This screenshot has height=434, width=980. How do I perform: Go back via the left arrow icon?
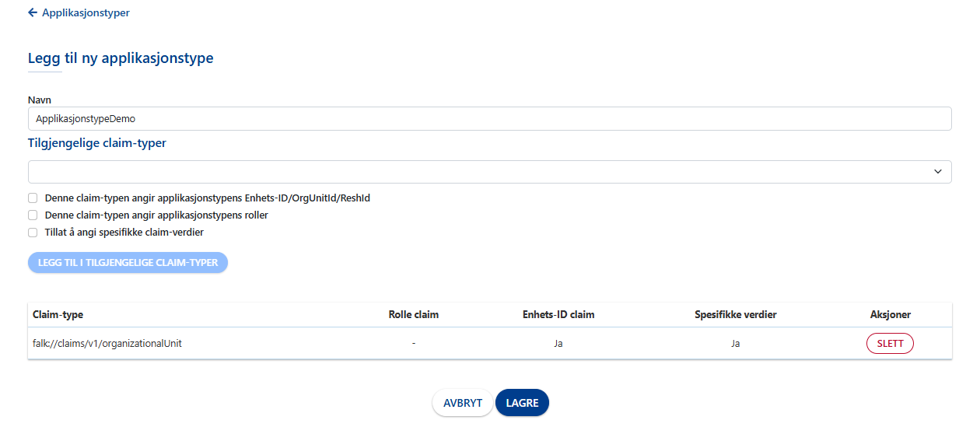(x=33, y=12)
